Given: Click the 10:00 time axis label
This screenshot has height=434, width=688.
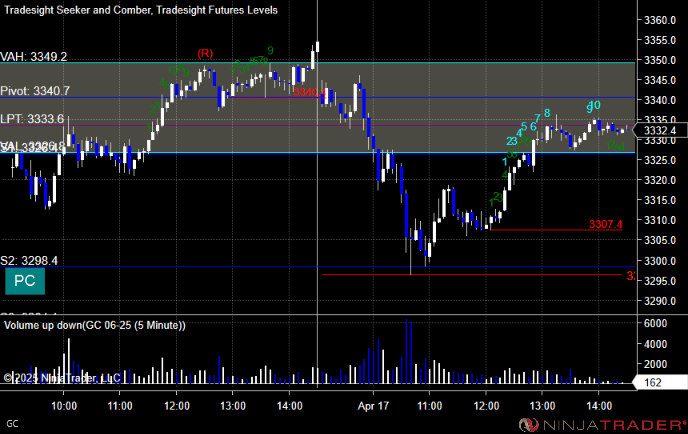Looking at the screenshot, I should pyautogui.click(x=64, y=406).
